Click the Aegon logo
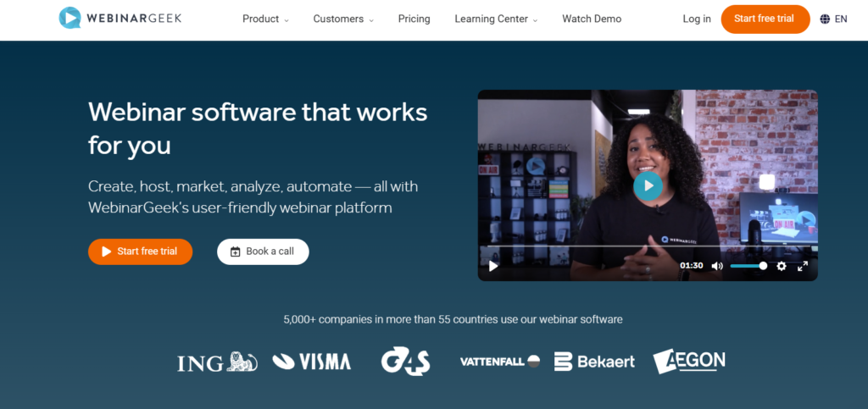Screen dimensions: 868x409 pyautogui.click(x=688, y=361)
